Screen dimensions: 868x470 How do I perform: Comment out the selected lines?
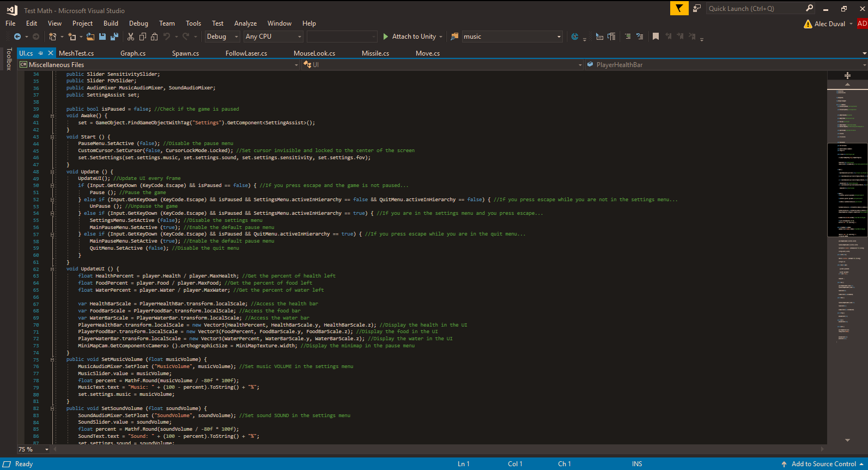coord(628,37)
